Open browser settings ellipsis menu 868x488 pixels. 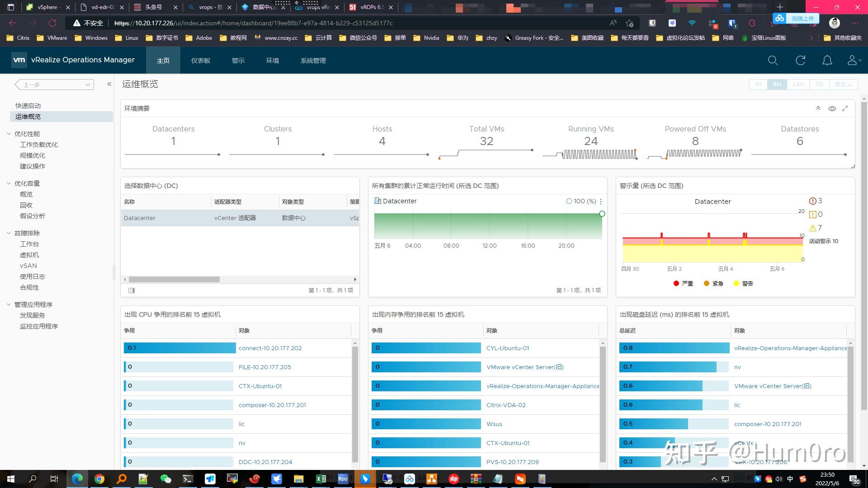(855, 23)
